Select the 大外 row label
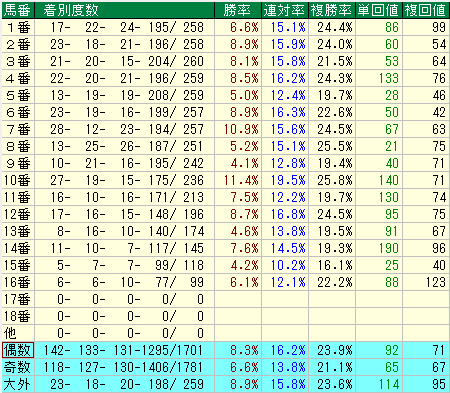Screen dimensions: 450x393 click(18, 384)
